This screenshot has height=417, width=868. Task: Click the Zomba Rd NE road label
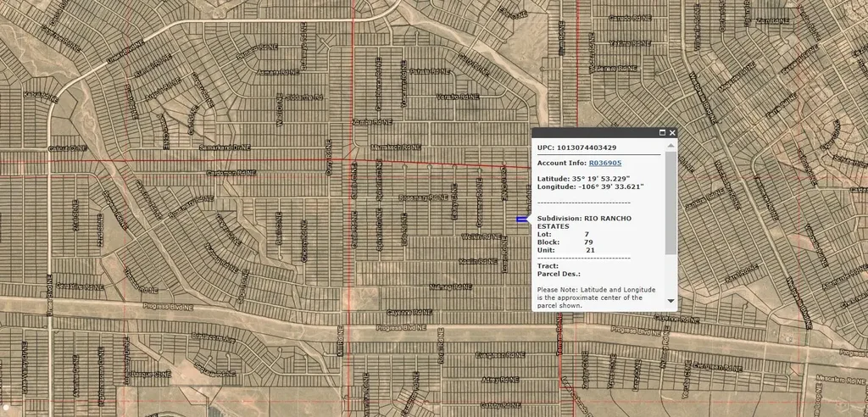tap(374, 121)
